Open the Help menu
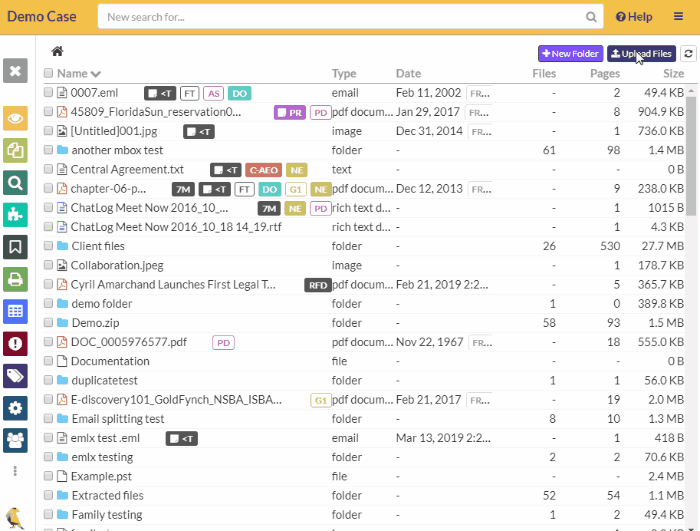 pos(634,16)
